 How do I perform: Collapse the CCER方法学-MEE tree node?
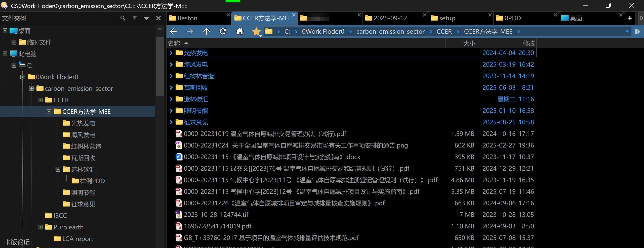coord(49,112)
